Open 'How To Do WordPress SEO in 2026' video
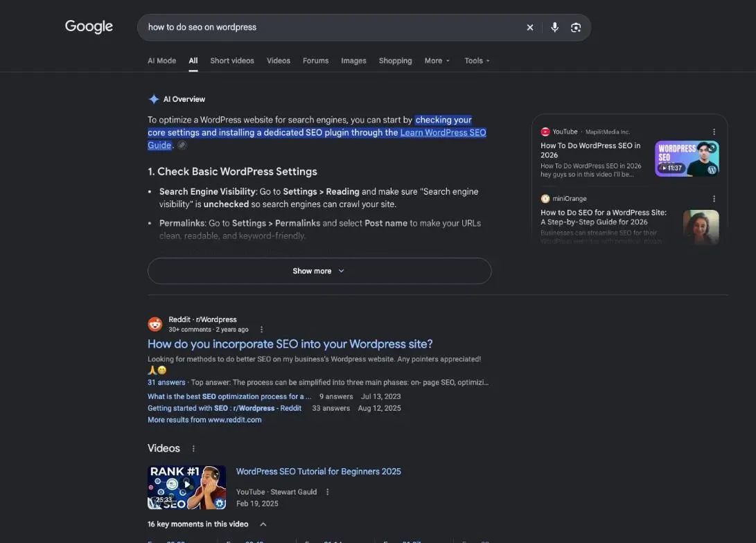 [590, 150]
